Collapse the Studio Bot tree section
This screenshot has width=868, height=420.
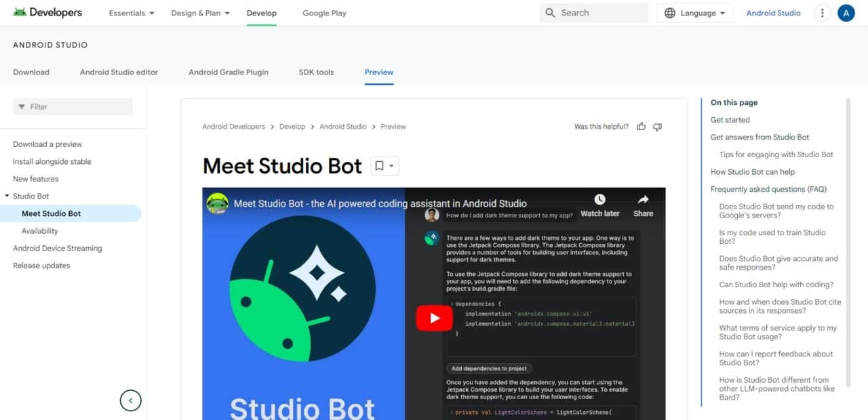pos(7,196)
